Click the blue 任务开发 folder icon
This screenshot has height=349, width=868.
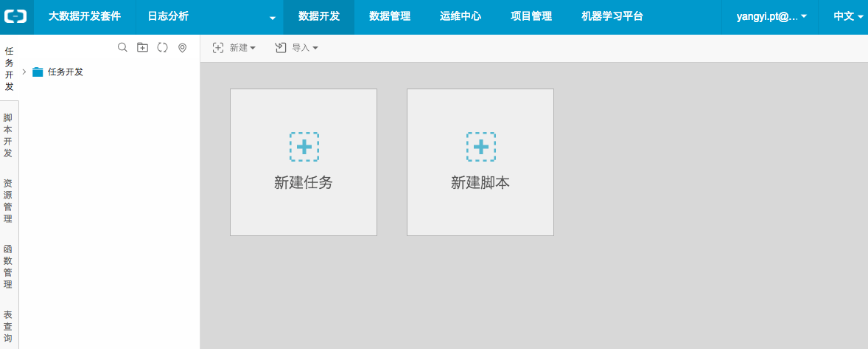(38, 72)
